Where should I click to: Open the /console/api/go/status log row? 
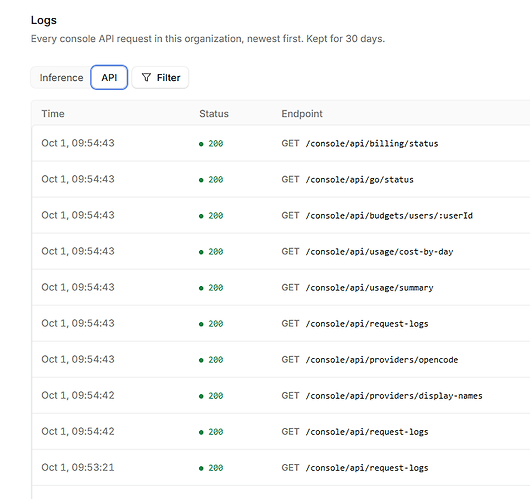[281, 180]
